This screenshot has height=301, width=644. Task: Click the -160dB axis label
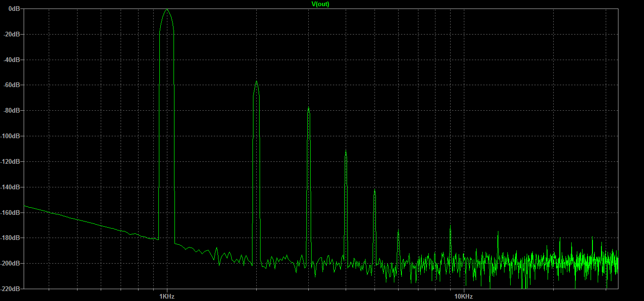tap(11, 212)
